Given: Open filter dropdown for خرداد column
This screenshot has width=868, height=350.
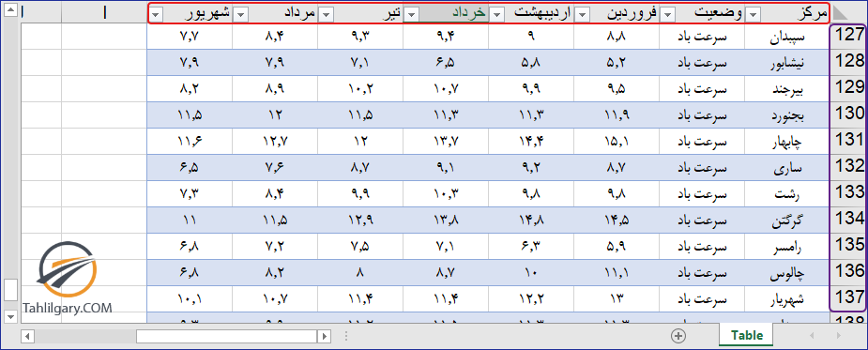Looking at the screenshot, I should pyautogui.click(x=411, y=15).
